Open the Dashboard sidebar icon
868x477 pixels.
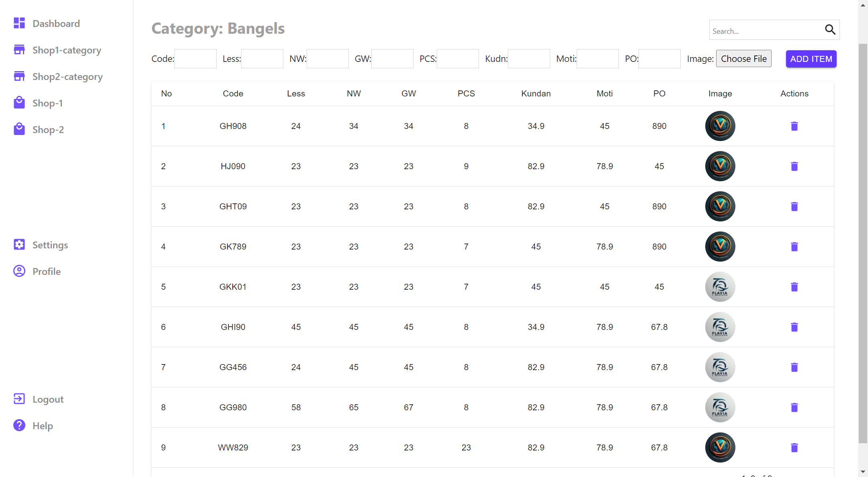(19, 23)
